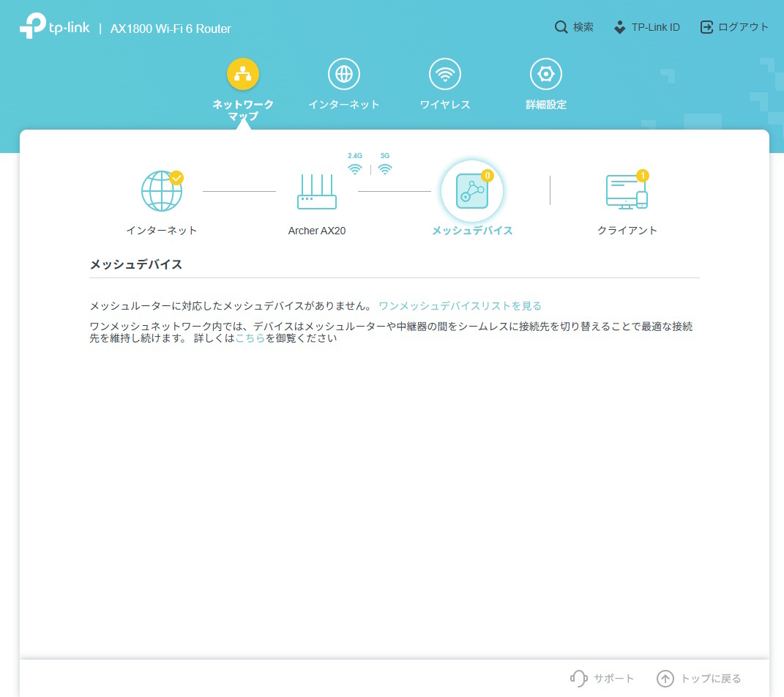Open the ワイヤレス wireless settings icon
Screen dimensions: 784x697
click(445, 73)
